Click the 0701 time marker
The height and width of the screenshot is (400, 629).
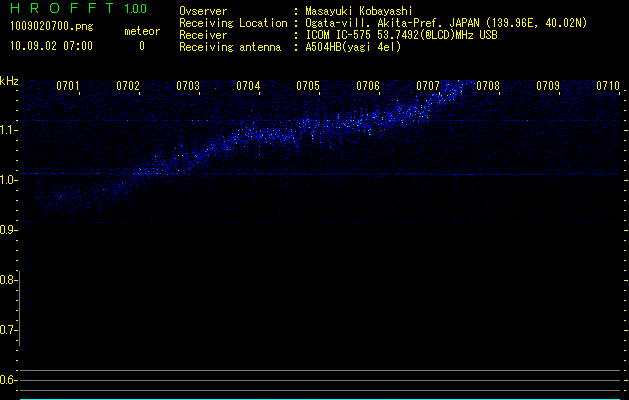pyautogui.click(x=67, y=86)
